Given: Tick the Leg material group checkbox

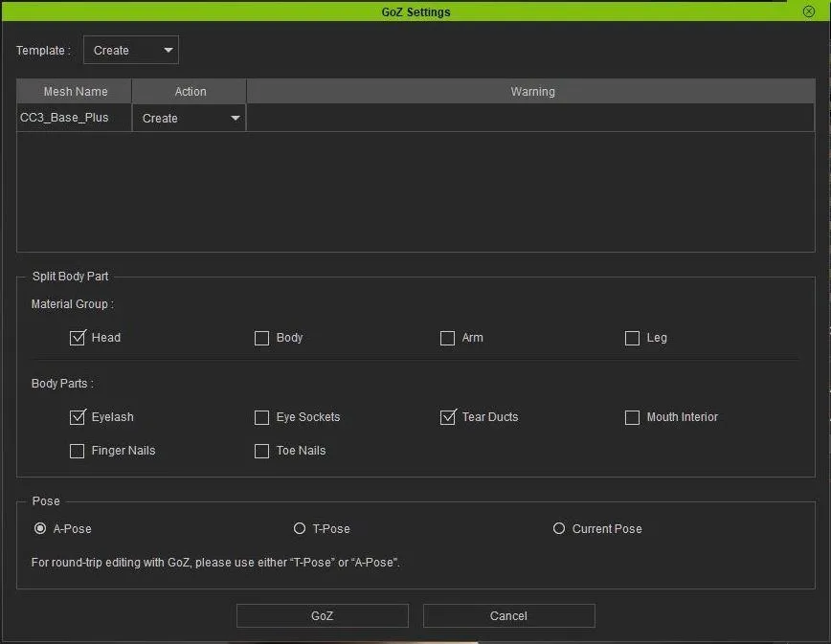Looking at the screenshot, I should point(632,338).
